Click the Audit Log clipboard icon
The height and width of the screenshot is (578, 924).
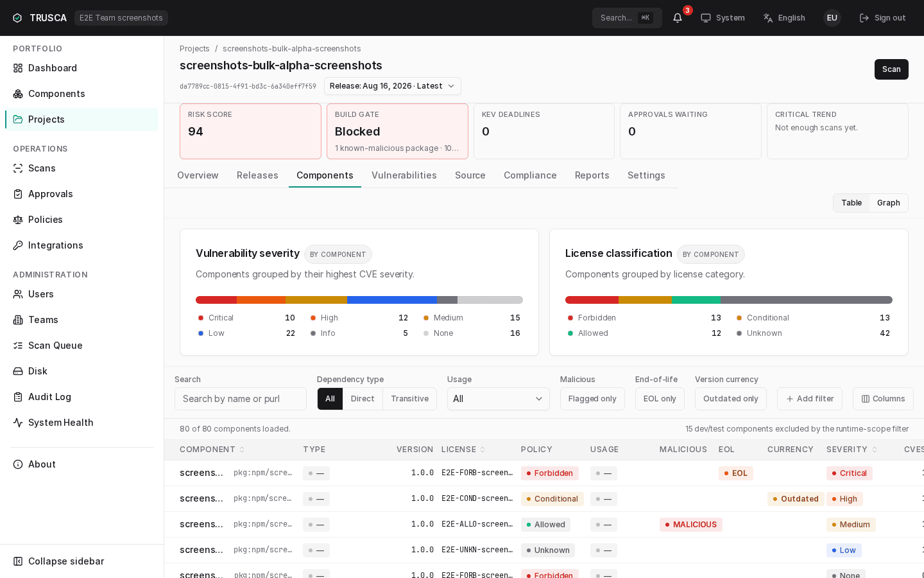click(18, 397)
